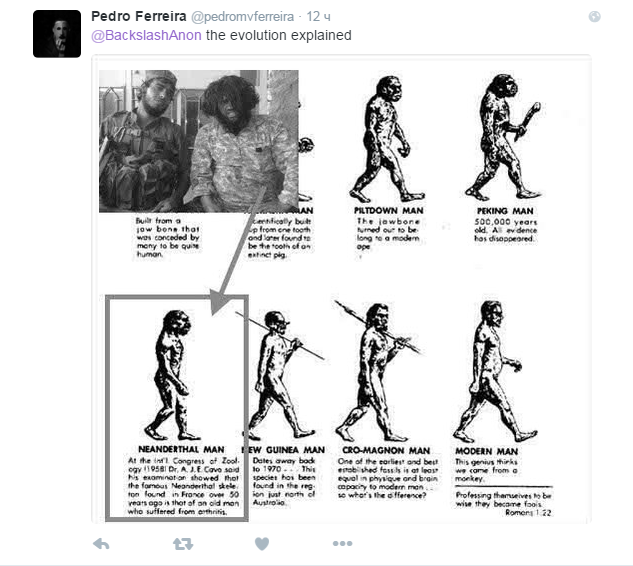
Task: Click the Romans 1:22 quote text
Action: coord(503,504)
